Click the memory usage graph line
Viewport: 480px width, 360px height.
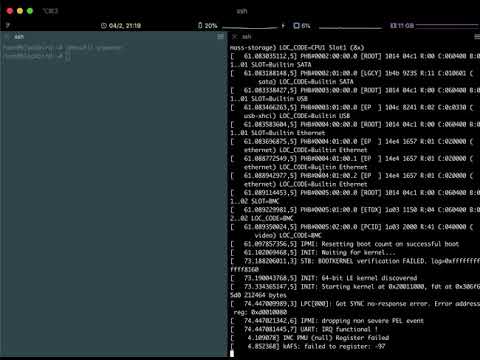click(447, 25)
